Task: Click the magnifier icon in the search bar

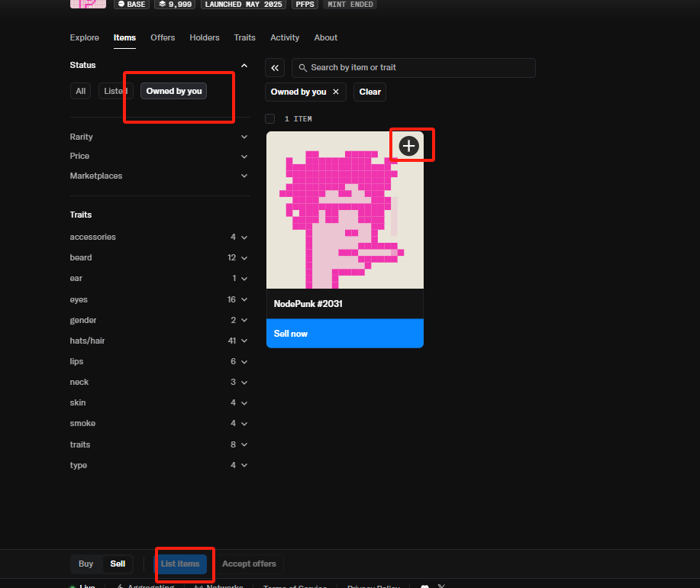Action: pyautogui.click(x=303, y=68)
